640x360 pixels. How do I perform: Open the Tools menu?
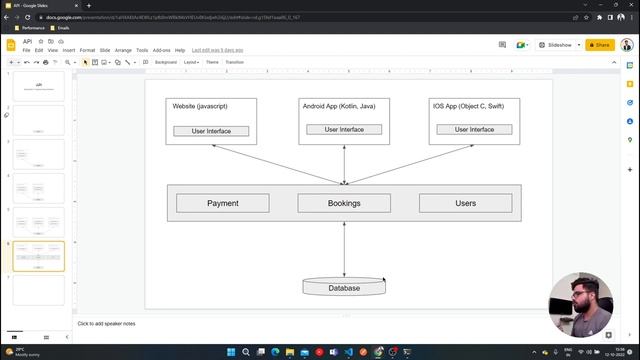pyautogui.click(x=142, y=50)
